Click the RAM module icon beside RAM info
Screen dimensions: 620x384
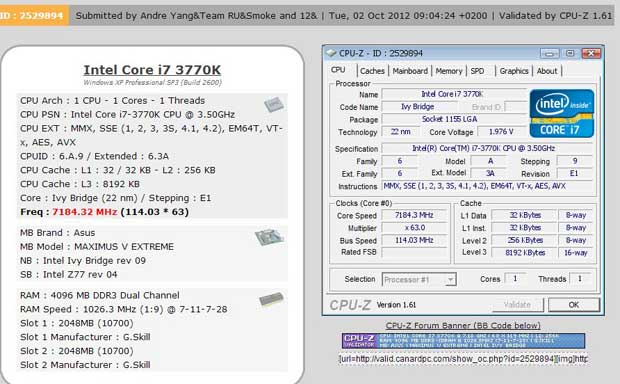[271, 300]
